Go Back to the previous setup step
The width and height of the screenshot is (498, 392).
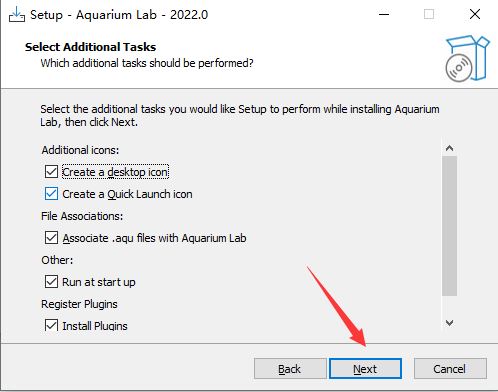(x=290, y=369)
